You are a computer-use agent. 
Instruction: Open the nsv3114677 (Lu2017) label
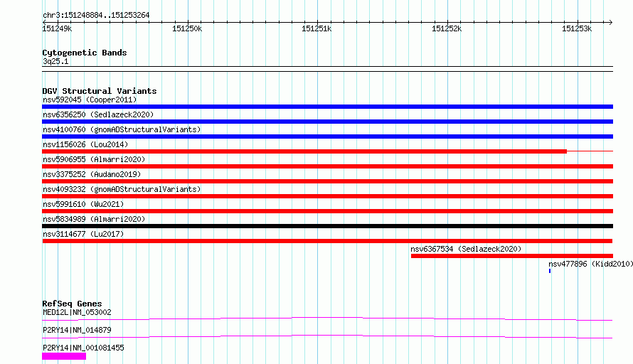(x=83, y=234)
